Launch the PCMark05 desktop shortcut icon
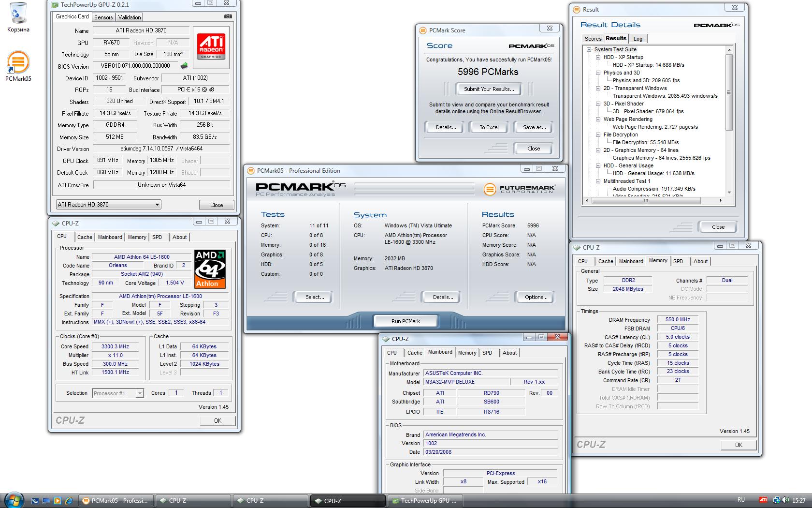 click(18, 66)
